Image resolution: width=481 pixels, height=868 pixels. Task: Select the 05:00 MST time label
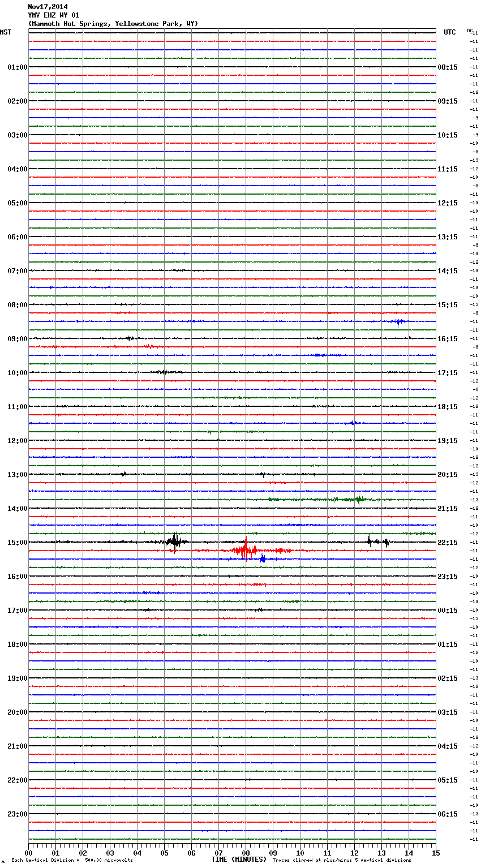[17, 203]
